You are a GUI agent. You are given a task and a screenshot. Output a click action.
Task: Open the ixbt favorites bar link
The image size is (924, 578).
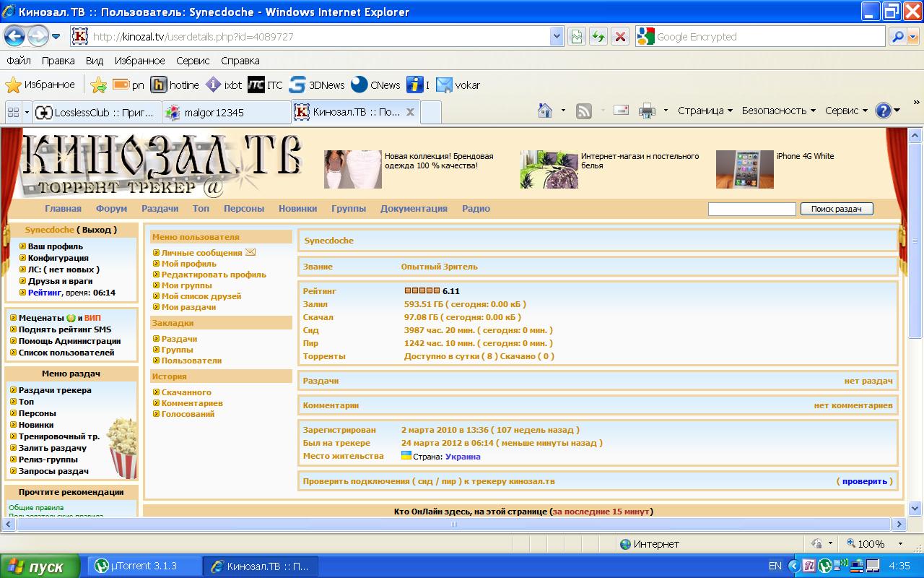(x=224, y=85)
